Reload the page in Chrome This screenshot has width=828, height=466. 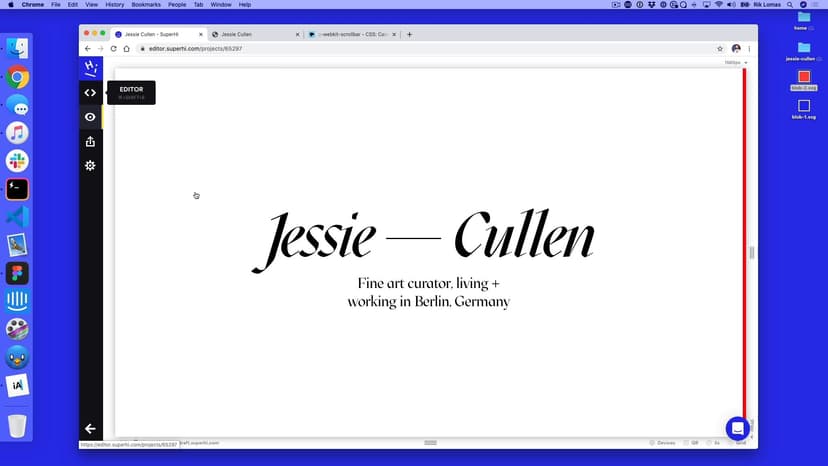point(113,48)
